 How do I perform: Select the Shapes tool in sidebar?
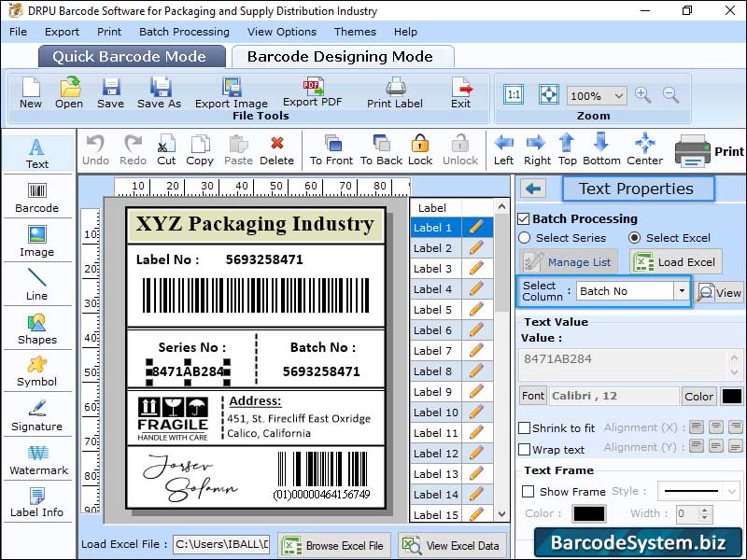tap(37, 329)
